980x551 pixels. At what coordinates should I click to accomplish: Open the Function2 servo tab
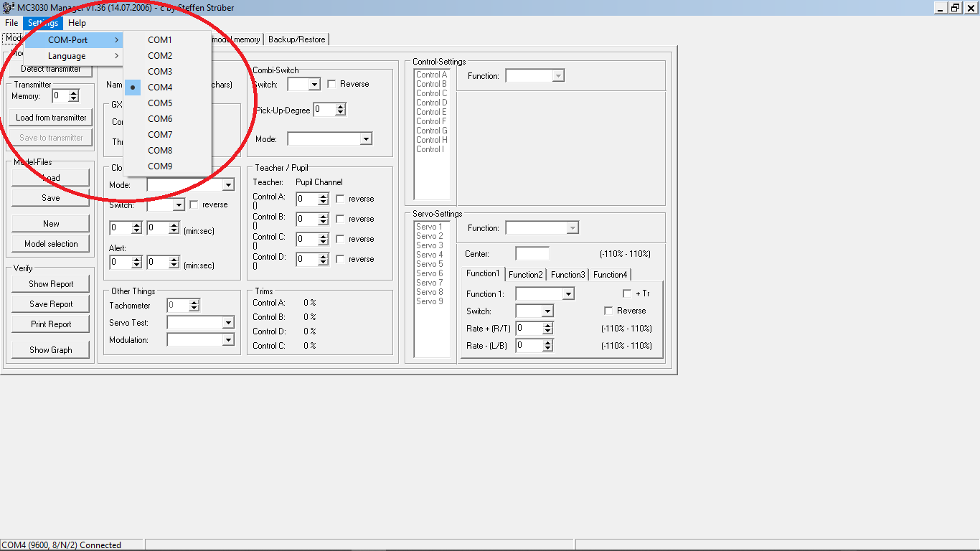tap(526, 275)
